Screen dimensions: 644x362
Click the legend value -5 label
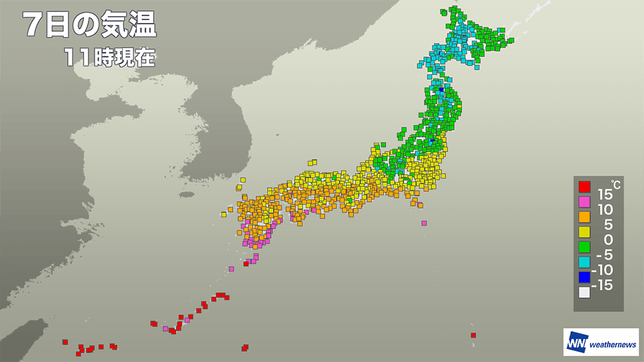[x=604, y=254]
